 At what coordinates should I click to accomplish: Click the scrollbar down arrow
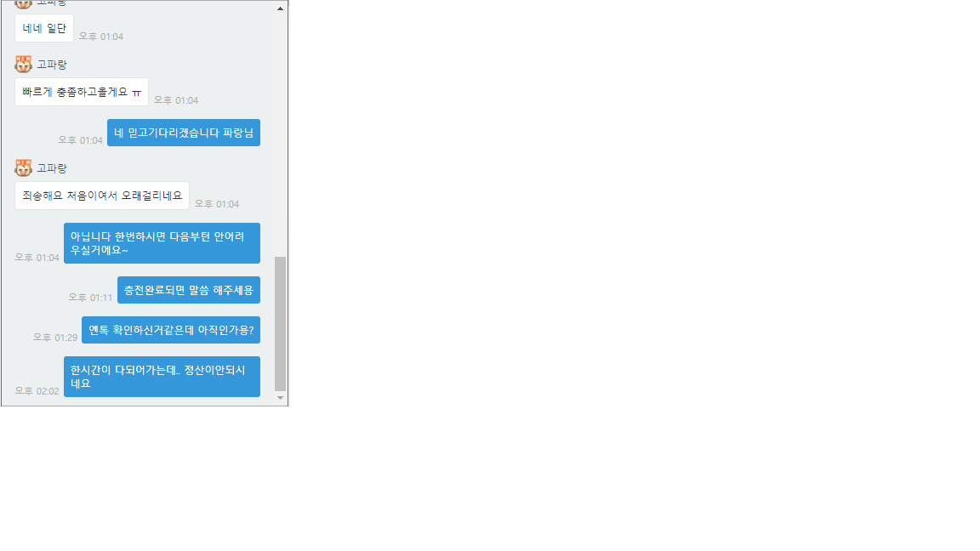click(280, 398)
